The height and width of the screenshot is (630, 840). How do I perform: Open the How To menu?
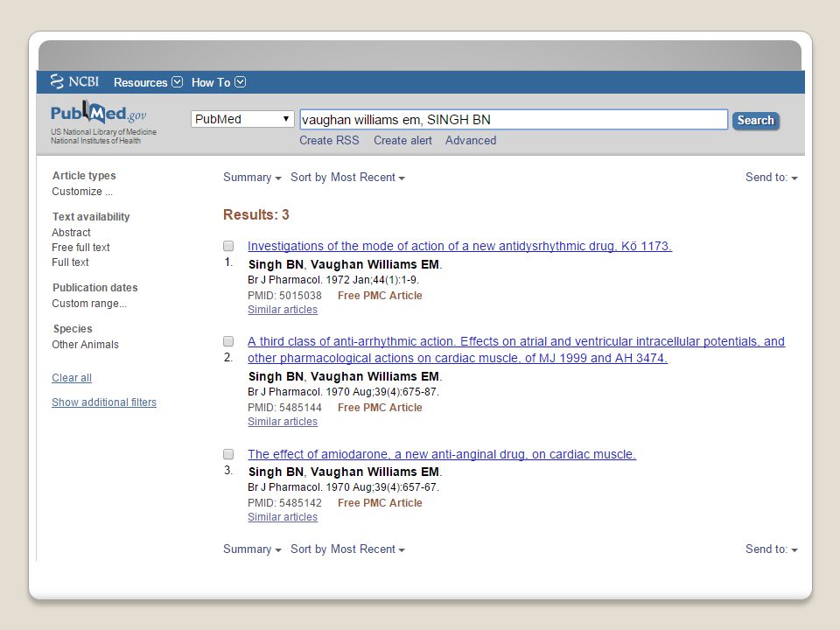tap(219, 82)
